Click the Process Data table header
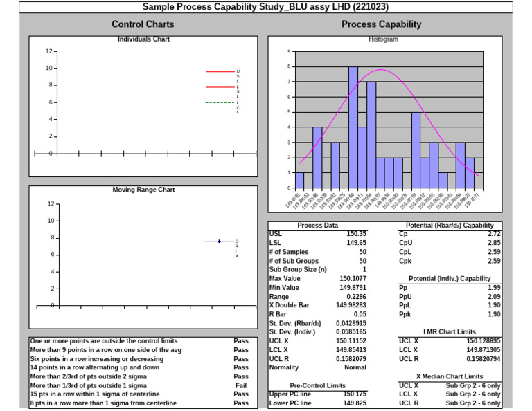Screen dimensions: 532x411 tap(317, 226)
